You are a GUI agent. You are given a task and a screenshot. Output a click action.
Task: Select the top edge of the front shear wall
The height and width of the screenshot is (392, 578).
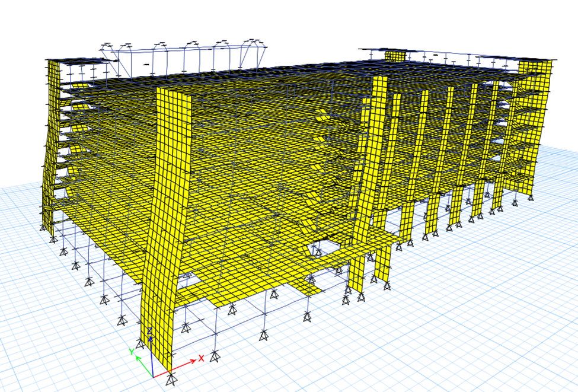[x=174, y=92]
